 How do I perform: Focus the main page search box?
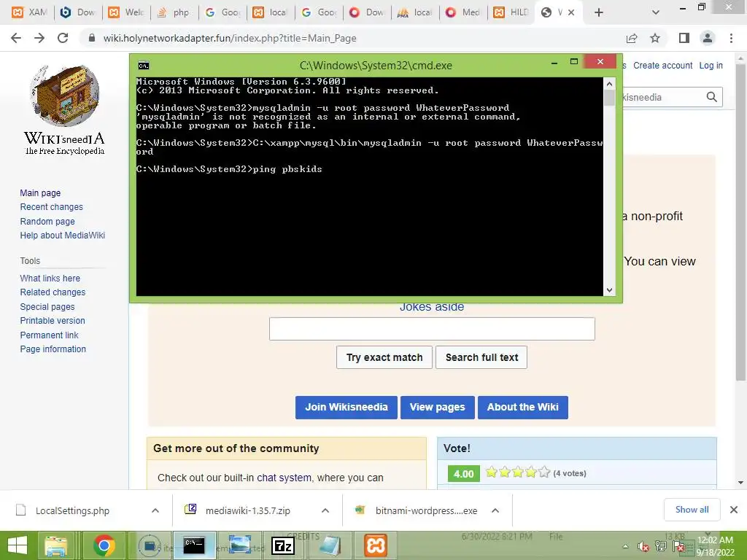pos(432,329)
